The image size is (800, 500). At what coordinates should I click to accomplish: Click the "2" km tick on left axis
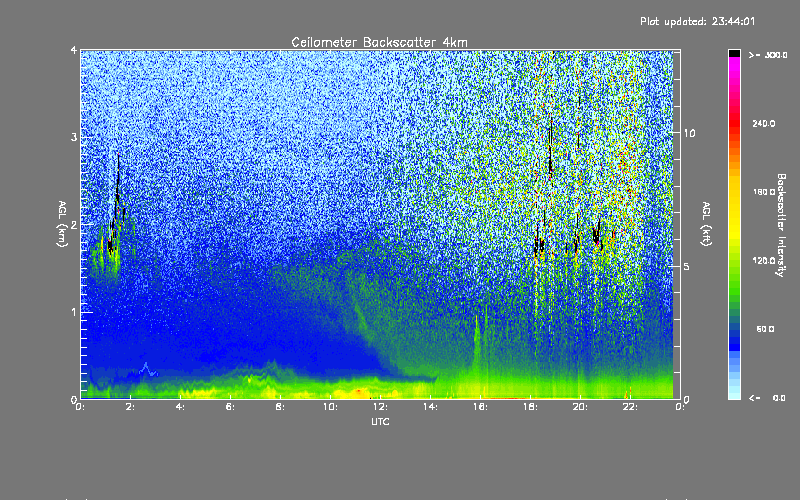click(x=74, y=224)
